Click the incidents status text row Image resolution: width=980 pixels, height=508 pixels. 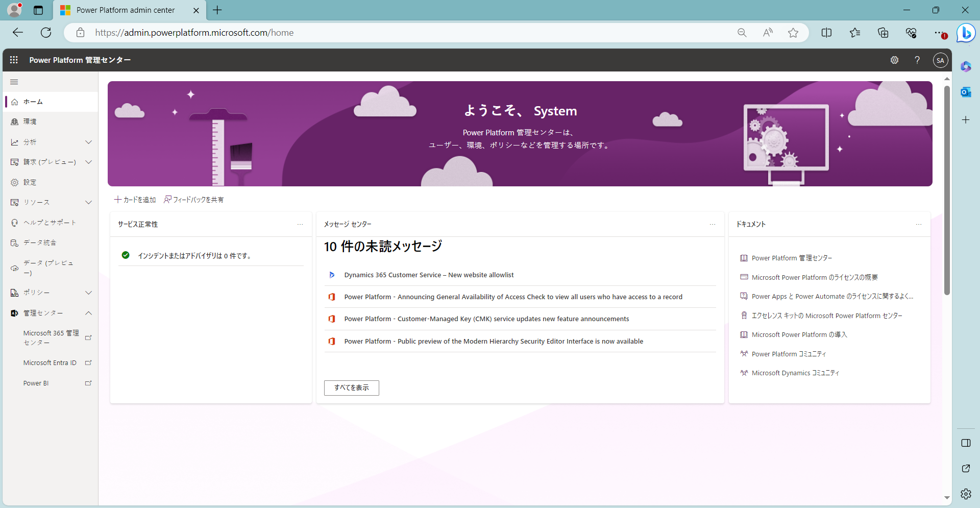pos(211,255)
